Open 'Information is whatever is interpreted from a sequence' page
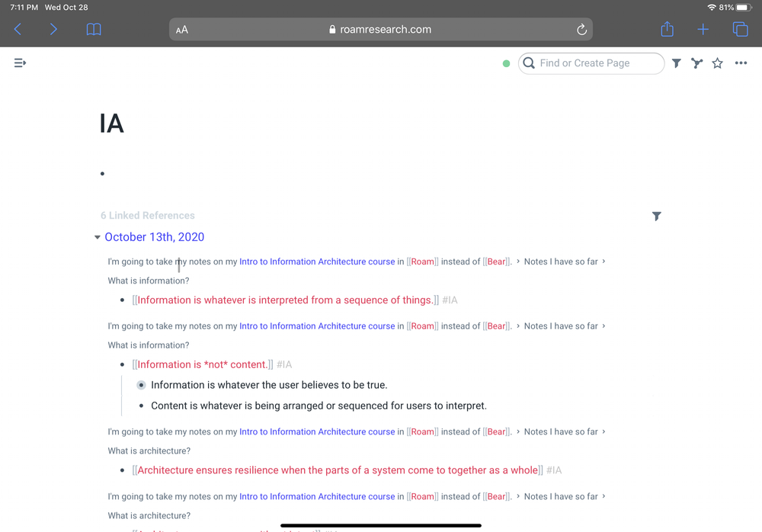Viewport: 762px width, 532px height. [285, 300]
